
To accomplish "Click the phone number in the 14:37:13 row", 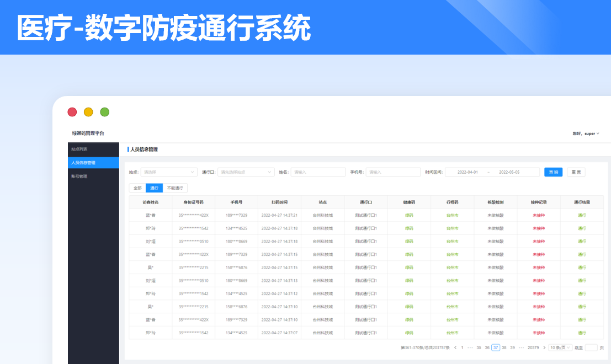I will point(237,281).
